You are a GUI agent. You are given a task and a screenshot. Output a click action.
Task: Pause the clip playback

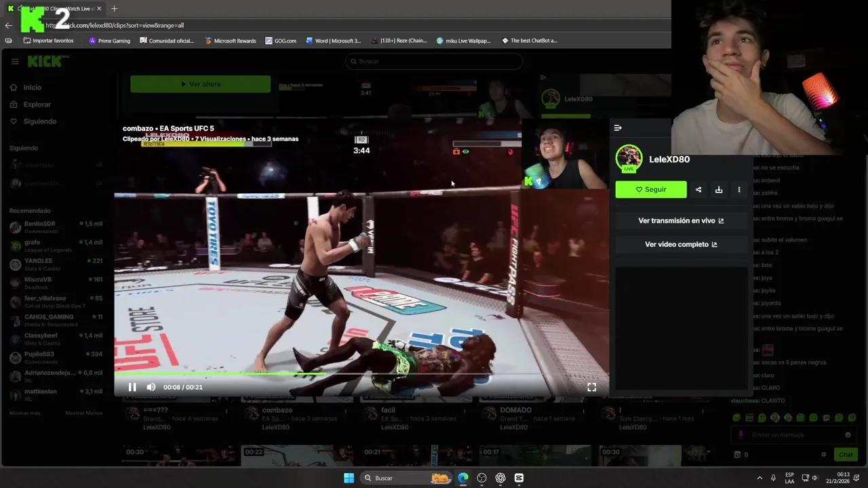click(132, 387)
